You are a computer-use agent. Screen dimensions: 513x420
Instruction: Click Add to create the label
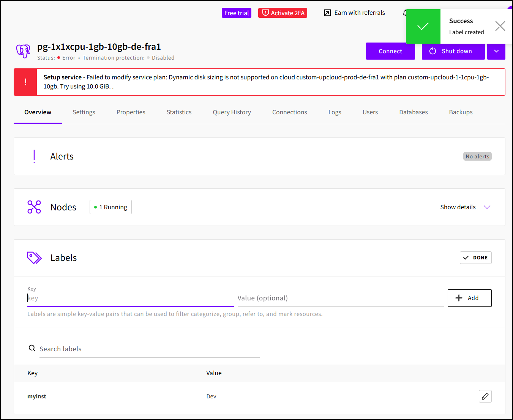[469, 298]
